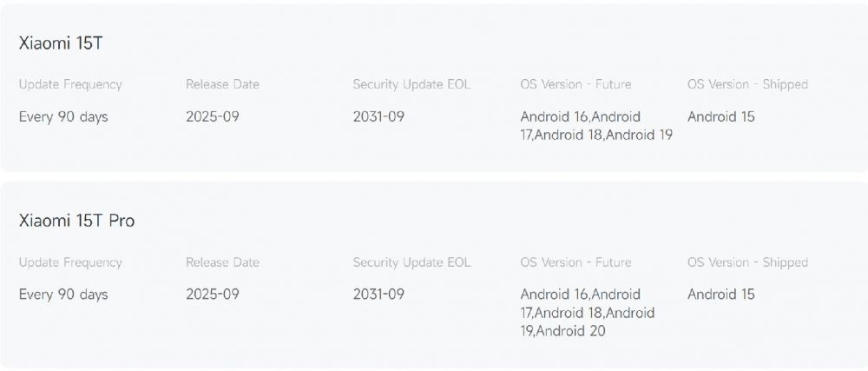Select future Android versions list ending in Android 20
The height and width of the screenshot is (371, 868).
tap(588, 313)
